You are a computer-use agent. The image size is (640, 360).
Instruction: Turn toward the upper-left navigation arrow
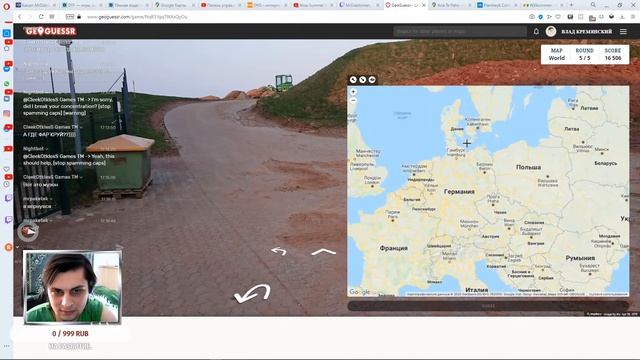click(279, 251)
